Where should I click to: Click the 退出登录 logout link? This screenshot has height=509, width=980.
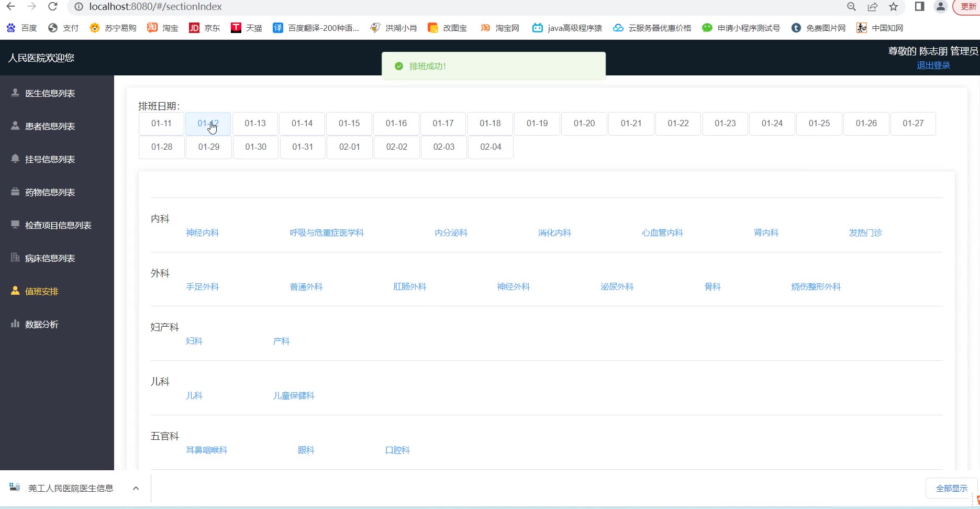point(933,65)
